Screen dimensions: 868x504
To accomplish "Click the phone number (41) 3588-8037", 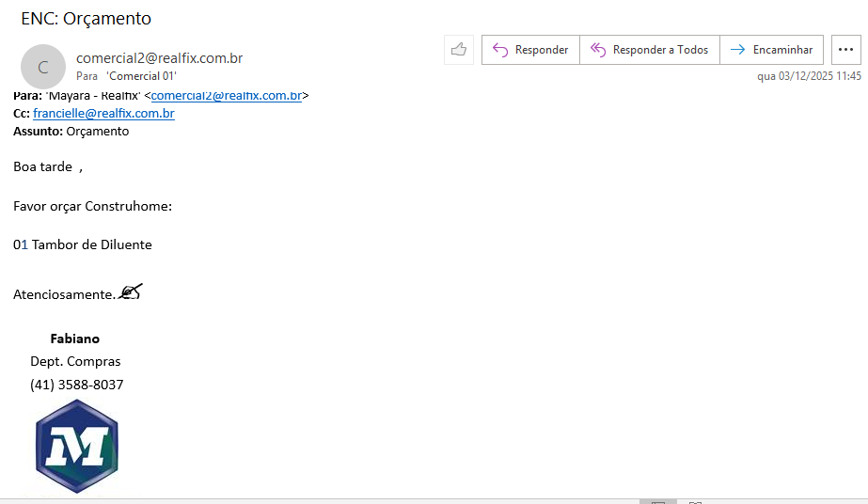I will click(x=76, y=385).
